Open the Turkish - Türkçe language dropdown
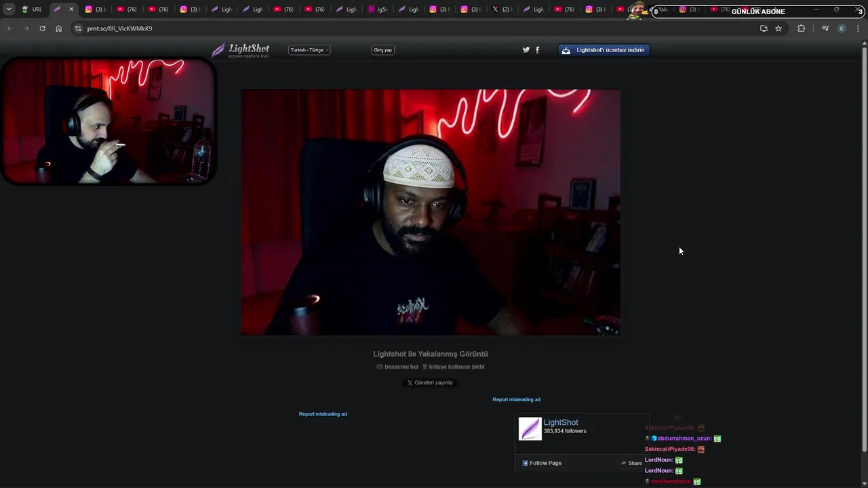The height and width of the screenshot is (488, 868). coord(309,50)
